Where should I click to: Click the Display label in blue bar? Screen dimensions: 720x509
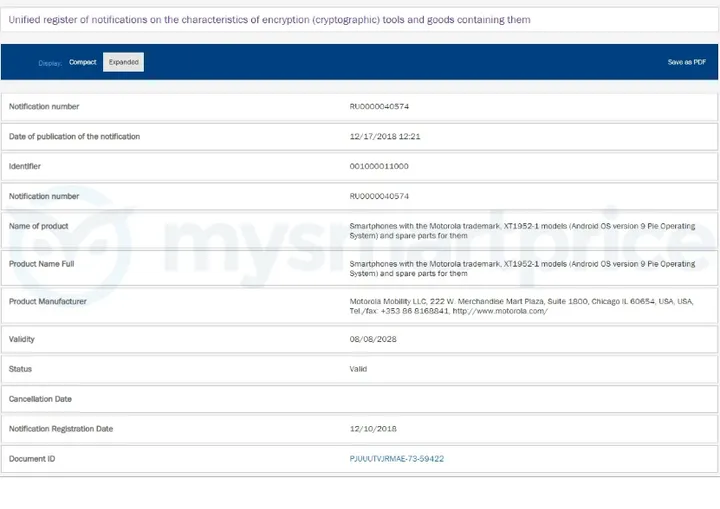click(x=50, y=63)
